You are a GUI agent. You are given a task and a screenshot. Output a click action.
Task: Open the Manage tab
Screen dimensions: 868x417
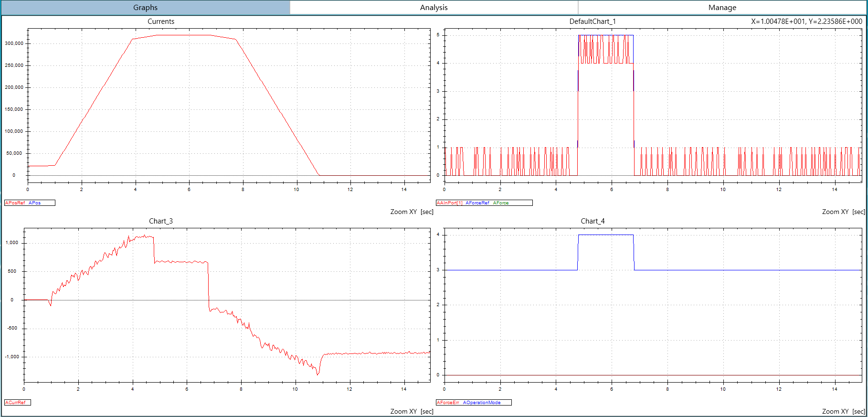click(722, 8)
